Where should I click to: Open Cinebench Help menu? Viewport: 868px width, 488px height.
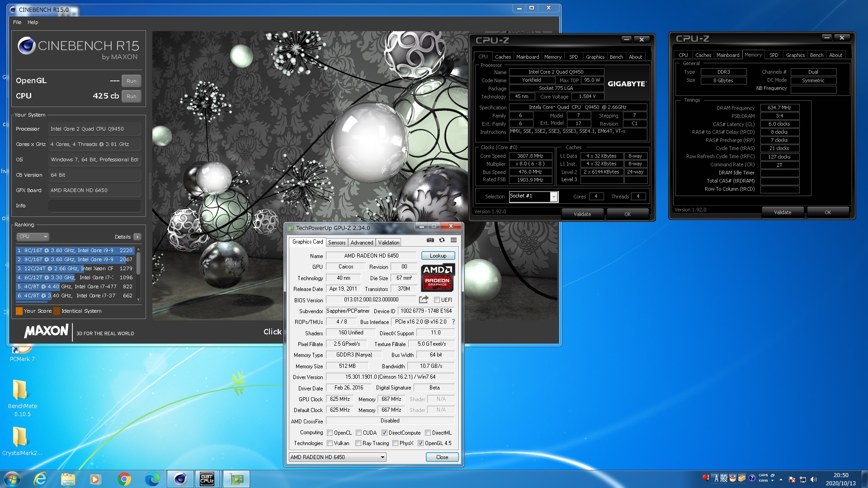33,22
